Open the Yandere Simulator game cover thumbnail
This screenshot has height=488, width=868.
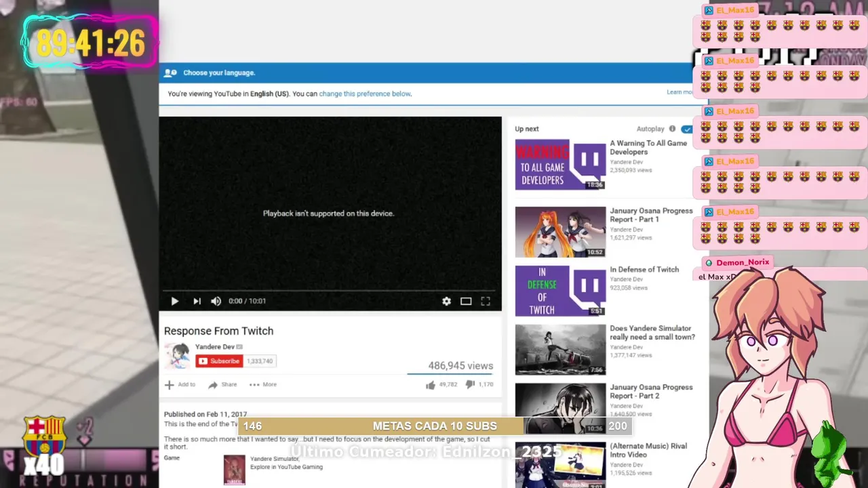pyautogui.click(x=235, y=470)
